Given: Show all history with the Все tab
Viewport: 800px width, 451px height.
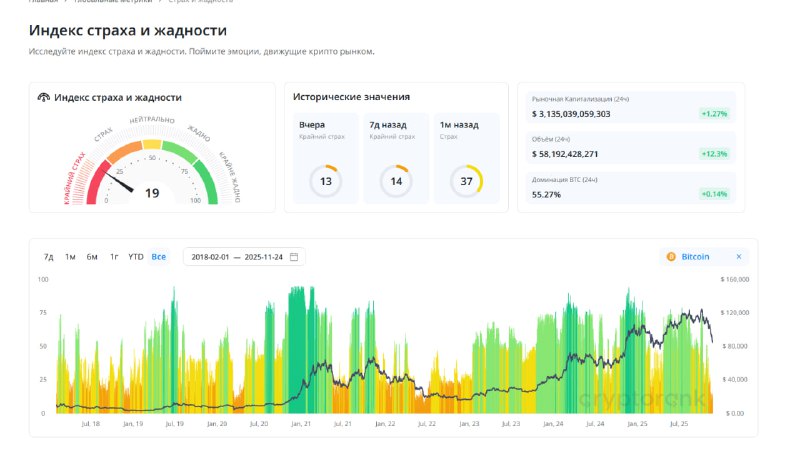Looking at the screenshot, I should pos(159,257).
